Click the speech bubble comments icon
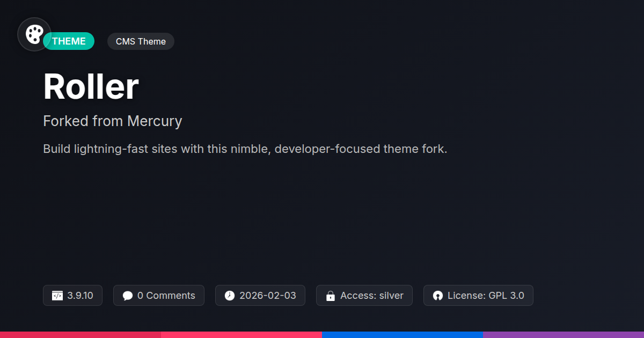 (x=127, y=296)
